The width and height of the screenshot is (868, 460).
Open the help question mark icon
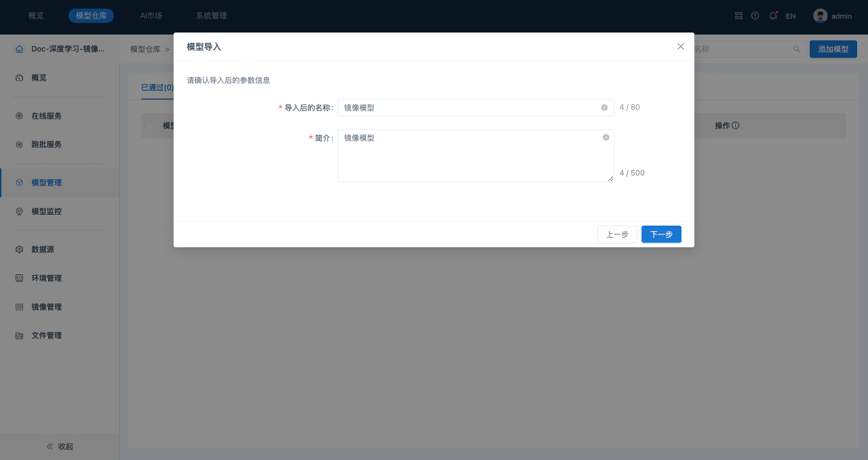pos(755,16)
